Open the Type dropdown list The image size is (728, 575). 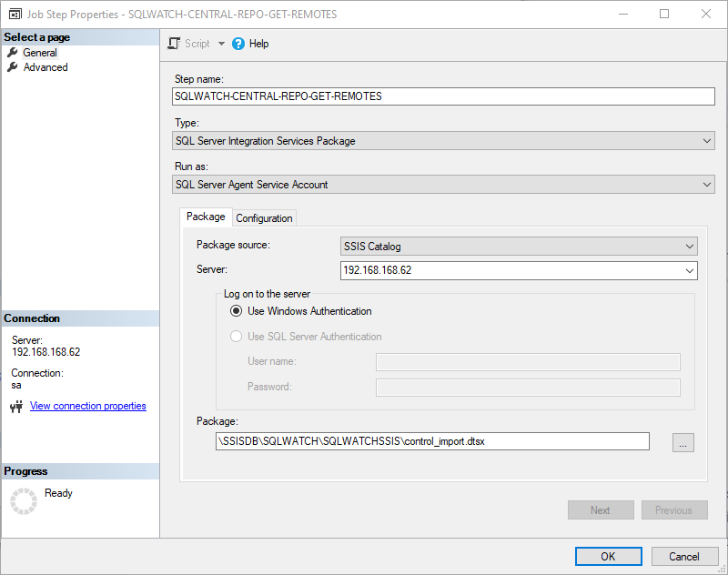coord(443,141)
